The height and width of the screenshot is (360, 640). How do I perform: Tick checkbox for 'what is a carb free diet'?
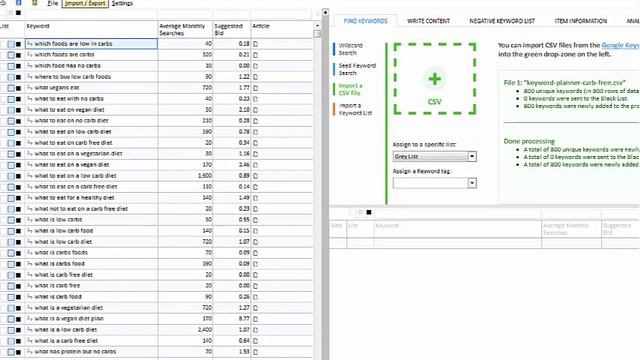point(11,342)
